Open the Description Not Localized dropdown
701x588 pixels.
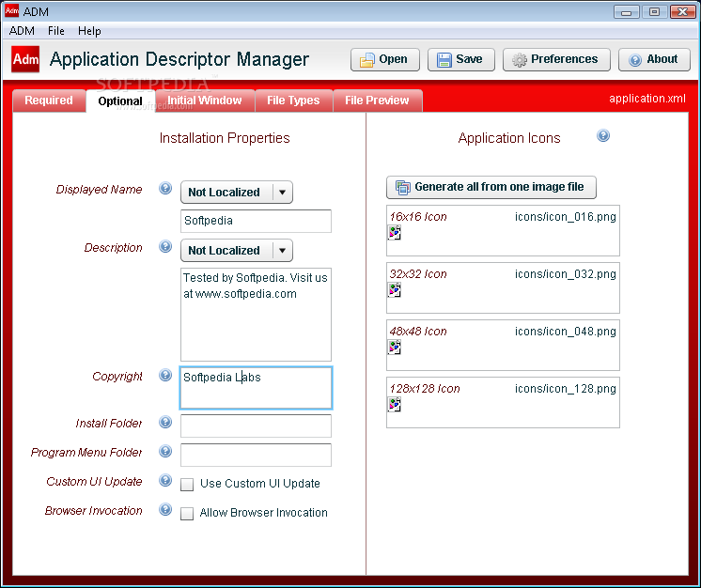point(237,250)
